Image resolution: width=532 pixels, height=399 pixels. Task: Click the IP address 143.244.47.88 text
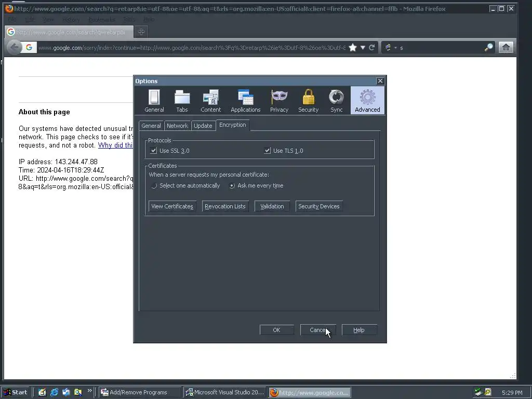pos(58,162)
